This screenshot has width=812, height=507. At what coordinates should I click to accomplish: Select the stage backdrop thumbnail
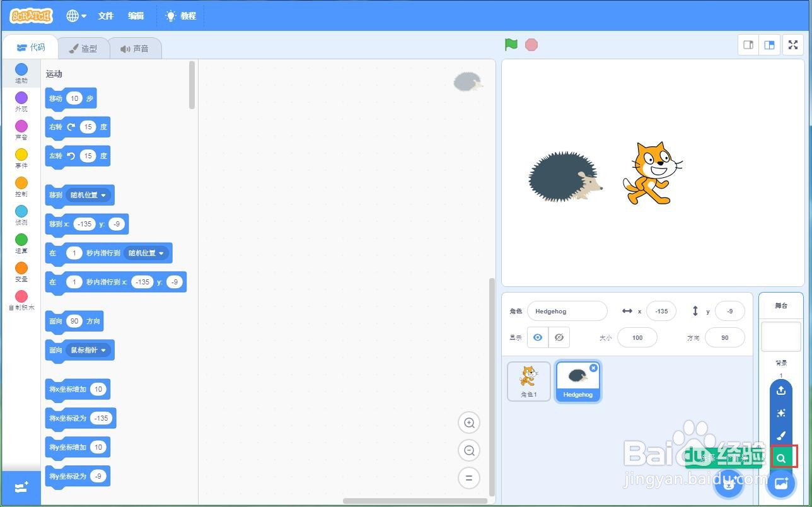click(x=781, y=337)
